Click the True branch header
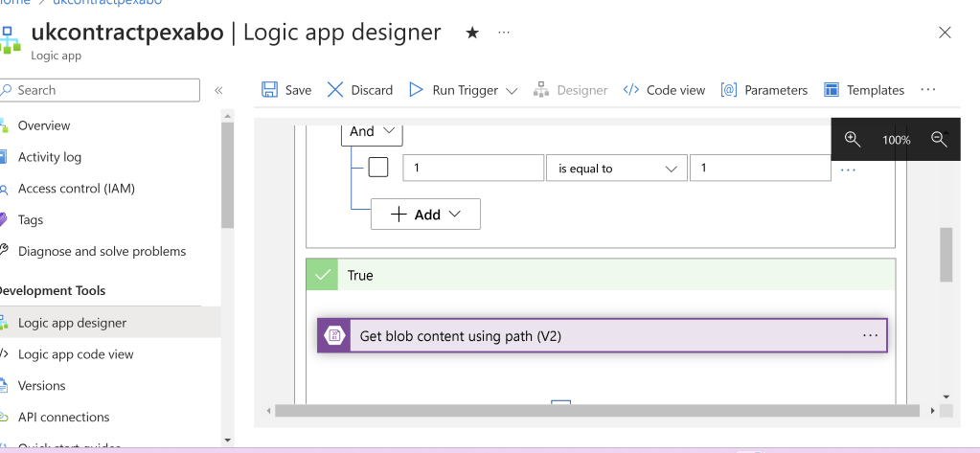980x453 pixels. (601, 275)
